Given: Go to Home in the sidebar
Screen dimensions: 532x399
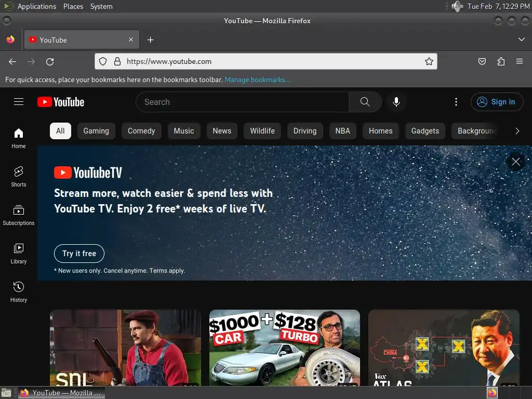Looking at the screenshot, I should (x=19, y=138).
